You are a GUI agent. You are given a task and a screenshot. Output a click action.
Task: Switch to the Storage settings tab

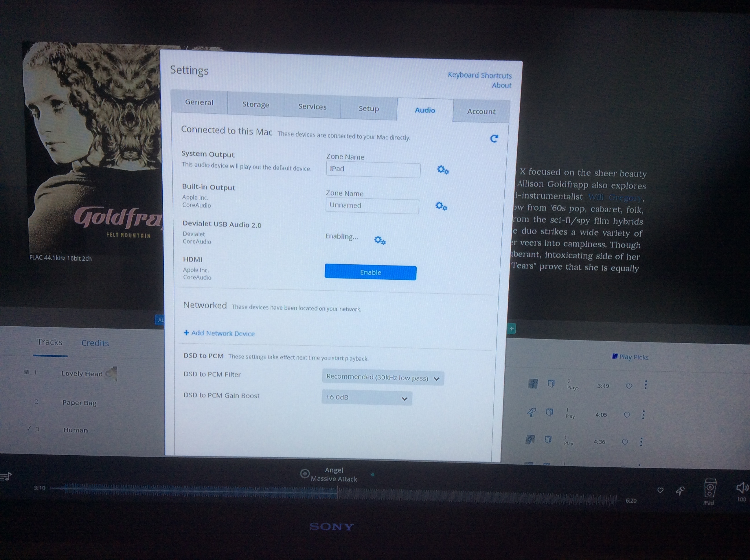click(x=256, y=104)
